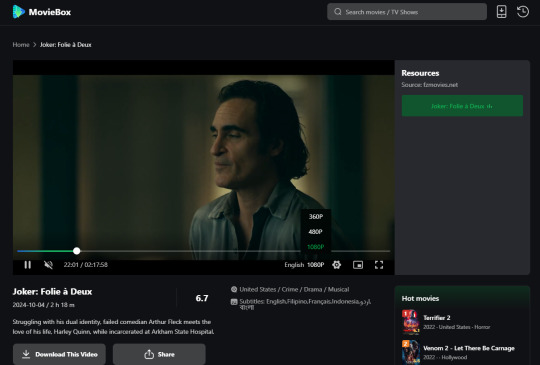Click the Hot movies heading
Screen dimensions: 540x365
click(420, 299)
